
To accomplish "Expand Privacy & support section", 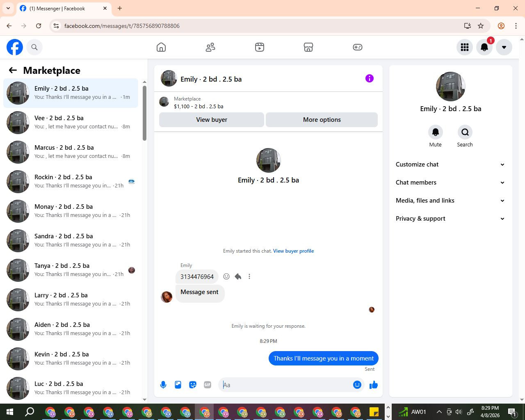I will click(450, 219).
